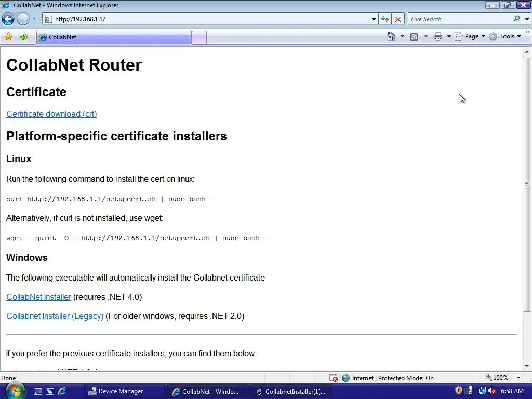Open the CollabNet Installer link

click(38, 297)
